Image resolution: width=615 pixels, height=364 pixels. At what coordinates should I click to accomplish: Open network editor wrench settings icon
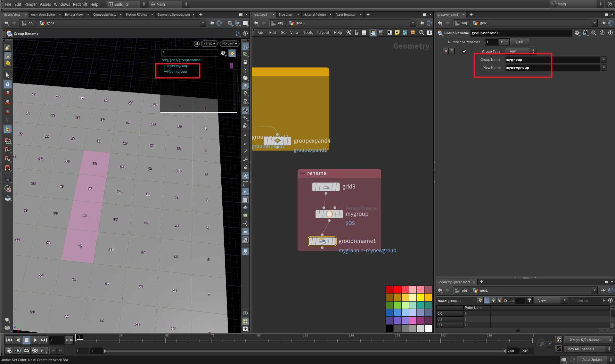[x=349, y=33]
